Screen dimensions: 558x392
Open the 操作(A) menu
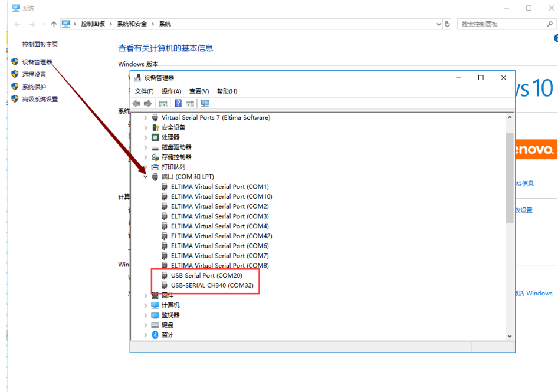coord(171,91)
